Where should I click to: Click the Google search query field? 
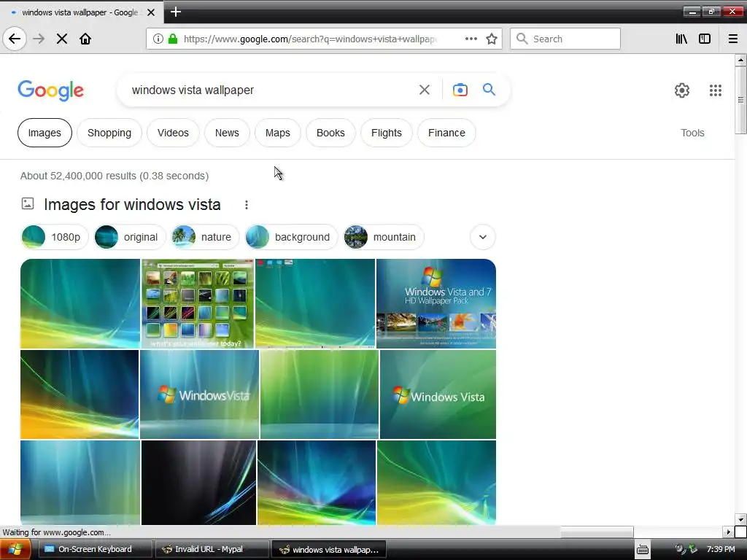point(271,90)
